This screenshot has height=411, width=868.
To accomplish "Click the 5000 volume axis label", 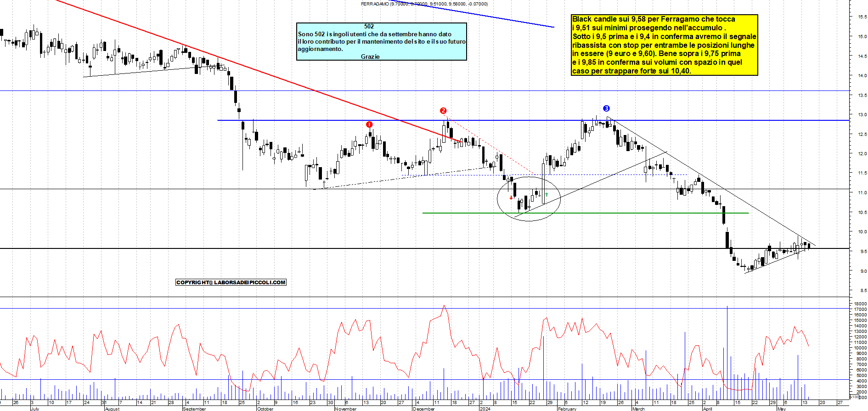I will click(861, 375).
